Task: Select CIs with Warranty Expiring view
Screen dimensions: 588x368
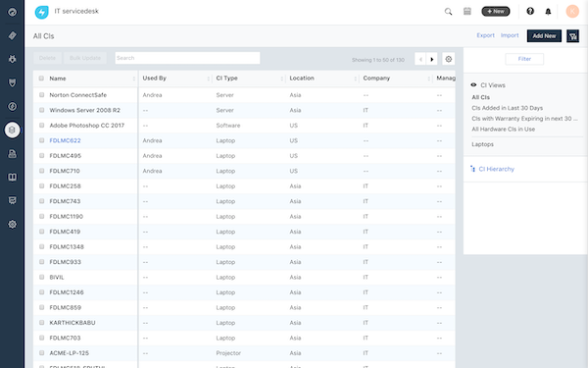Action: 524,119
